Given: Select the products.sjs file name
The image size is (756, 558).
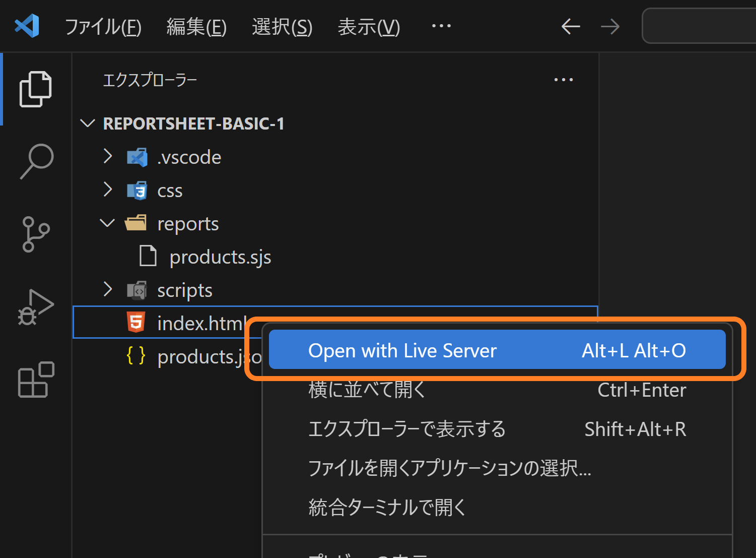Looking at the screenshot, I should 221,257.
